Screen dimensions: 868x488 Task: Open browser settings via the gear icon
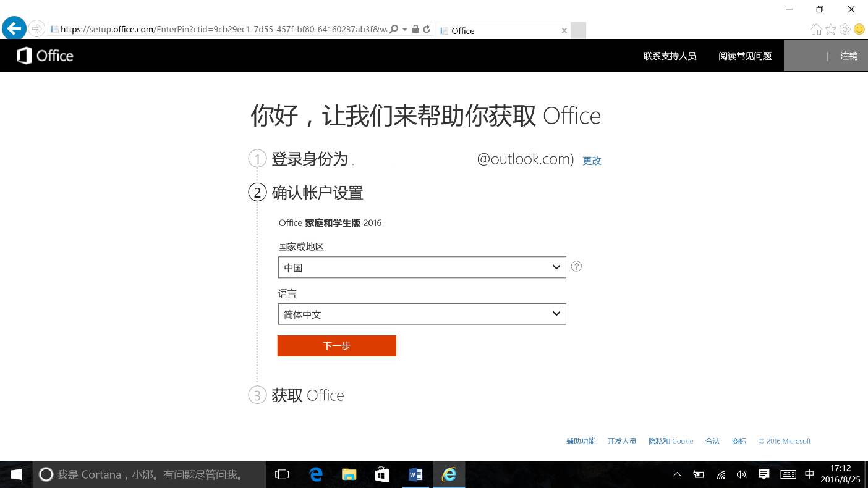[x=845, y=29]
